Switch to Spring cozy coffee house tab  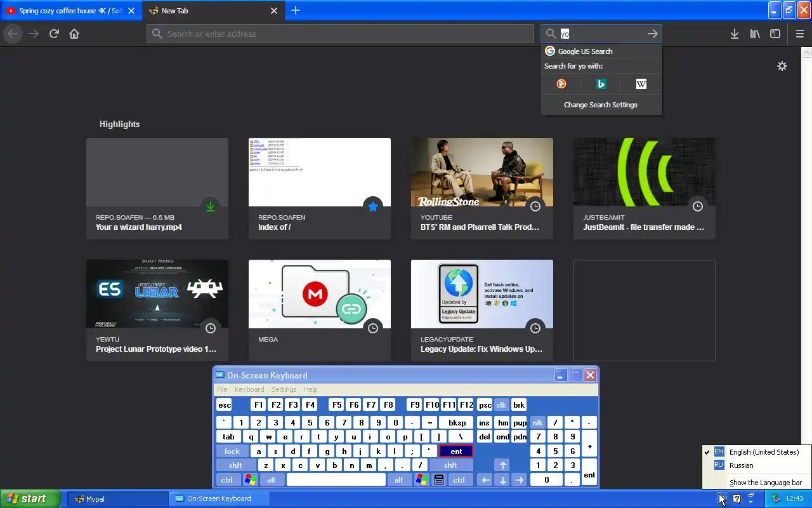coord(71,11)
